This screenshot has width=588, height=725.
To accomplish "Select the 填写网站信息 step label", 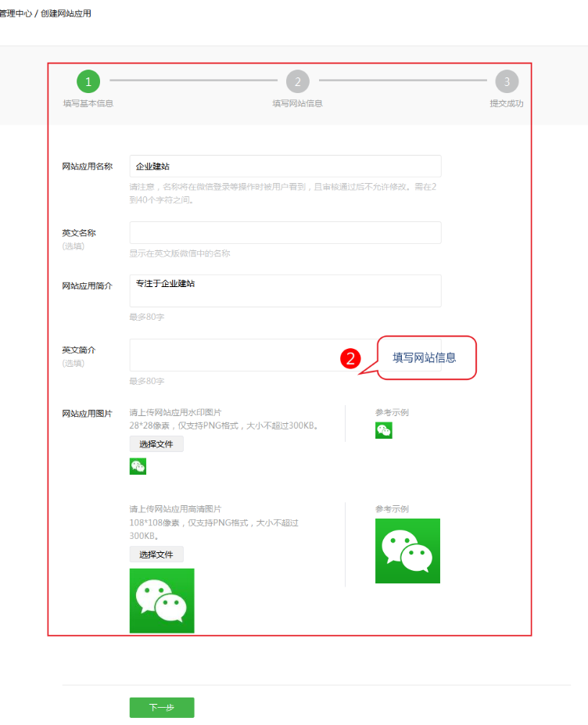I will coord(297,103).
